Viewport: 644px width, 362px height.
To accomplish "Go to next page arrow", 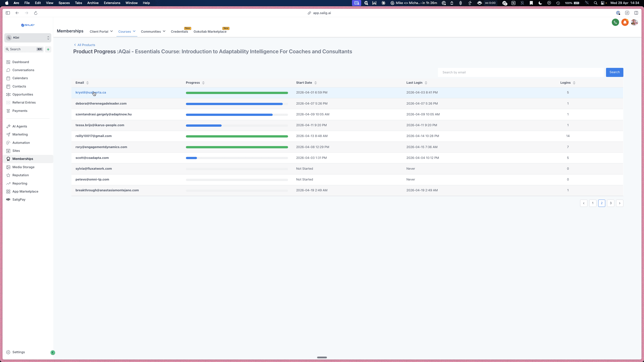I will point(620,203).
